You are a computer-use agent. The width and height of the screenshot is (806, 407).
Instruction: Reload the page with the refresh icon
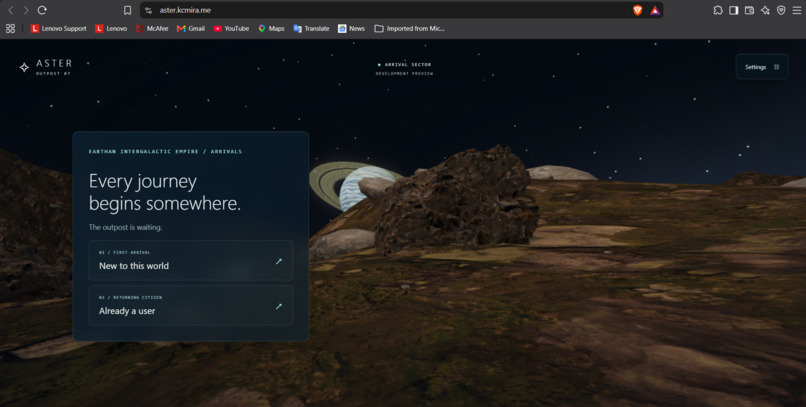pyautogui.click(x=42, y=10)
